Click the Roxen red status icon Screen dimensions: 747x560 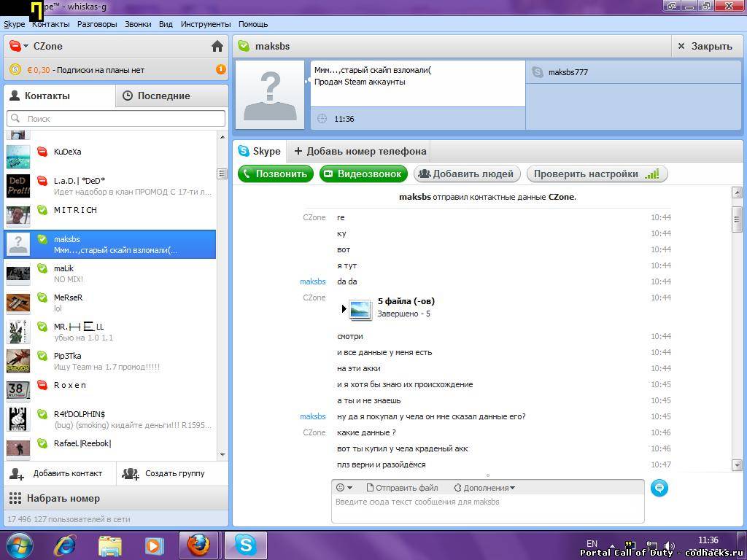[x=42, y=385]
